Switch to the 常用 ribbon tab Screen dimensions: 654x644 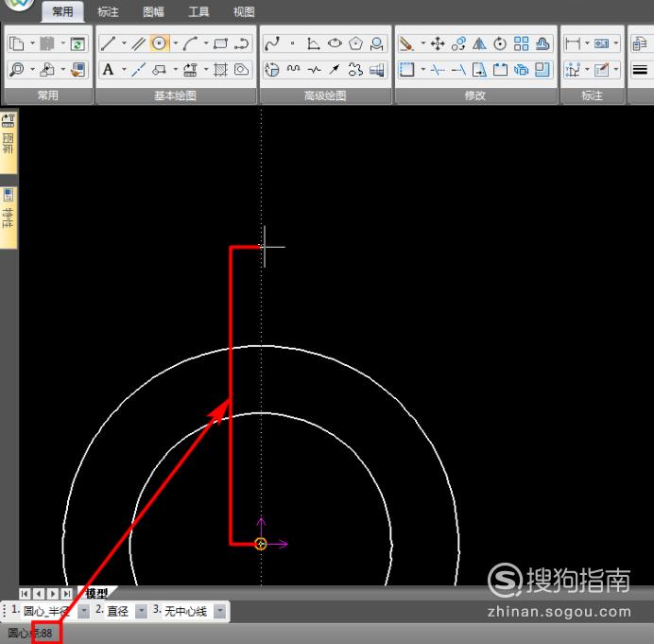tap(63, 11)
